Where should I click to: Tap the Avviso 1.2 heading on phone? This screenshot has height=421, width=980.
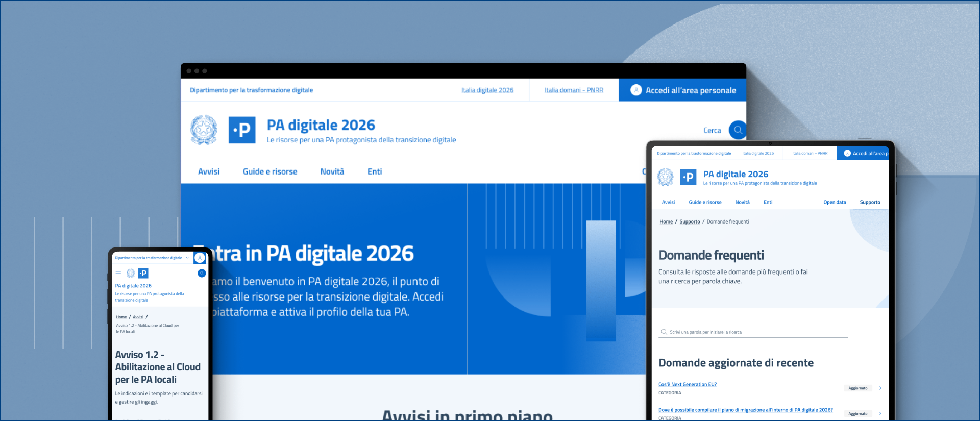tap(158, 367)
